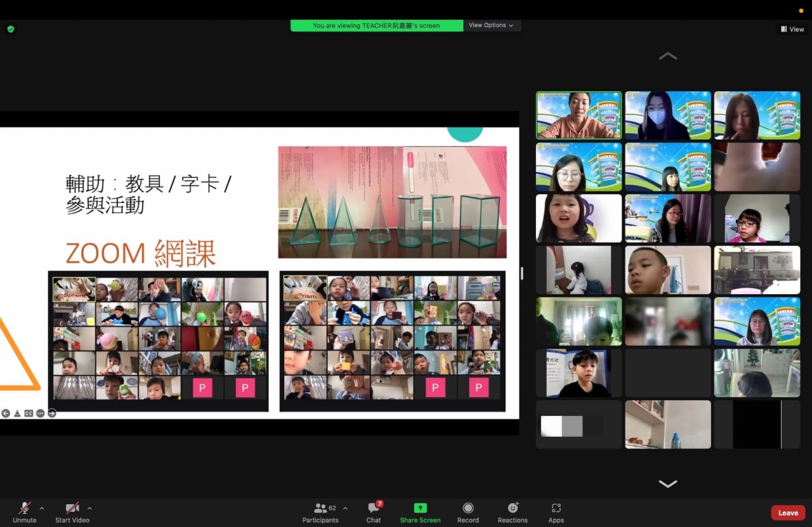The image size is (812, 527).
Task: Select the highlighted teacher video thumbnail
Action: (x=579, y=115)
